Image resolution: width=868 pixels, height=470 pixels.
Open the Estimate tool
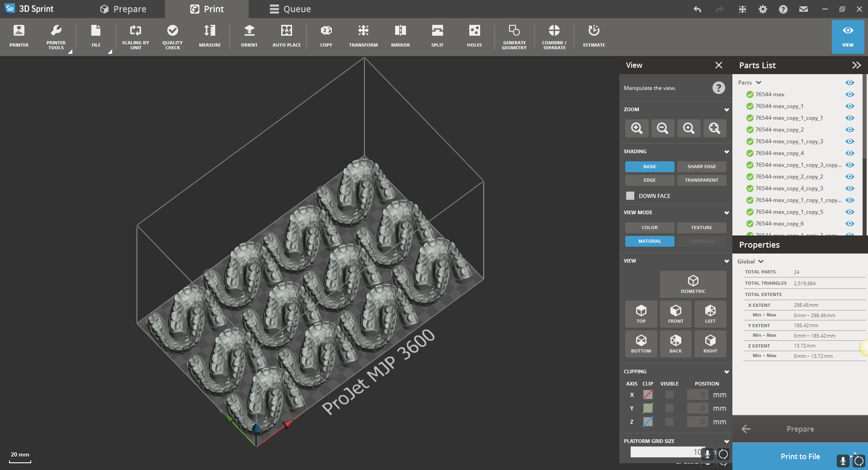593,36
